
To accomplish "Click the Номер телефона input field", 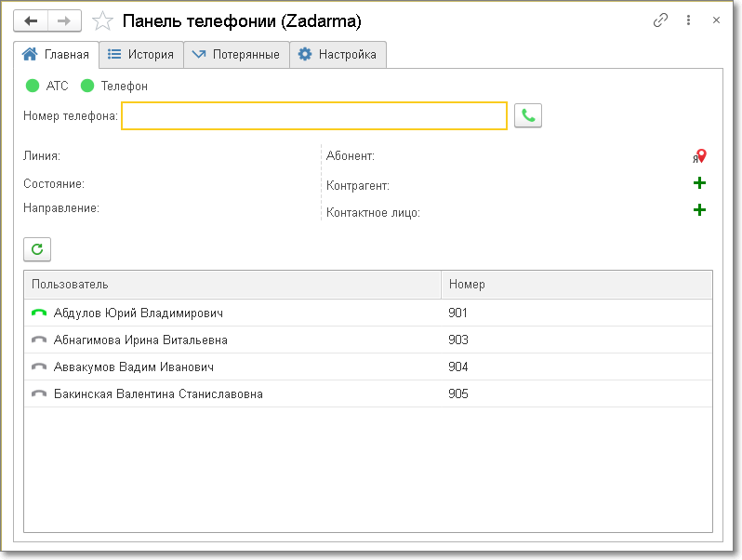I will [314, 115].
